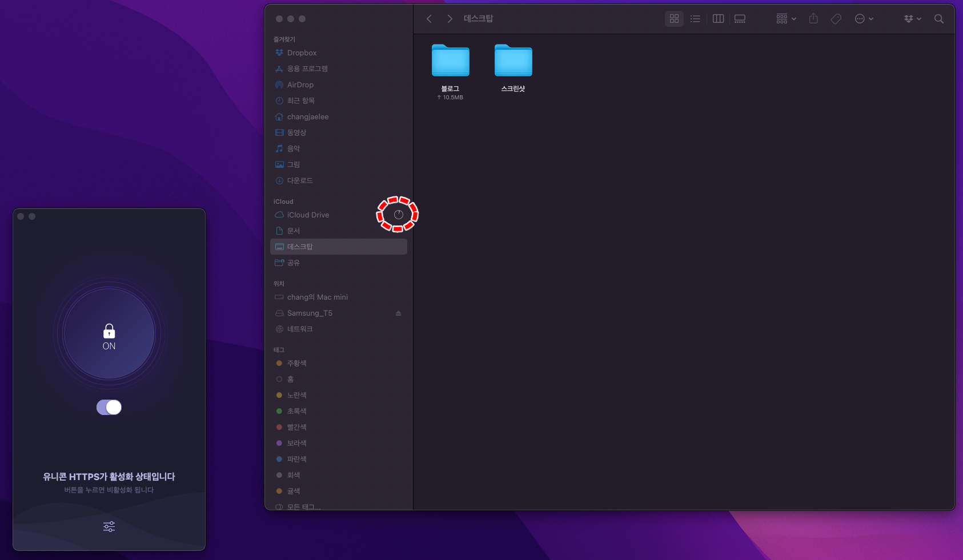Eject the Samsung_T5 drive

tap(399, 313)
